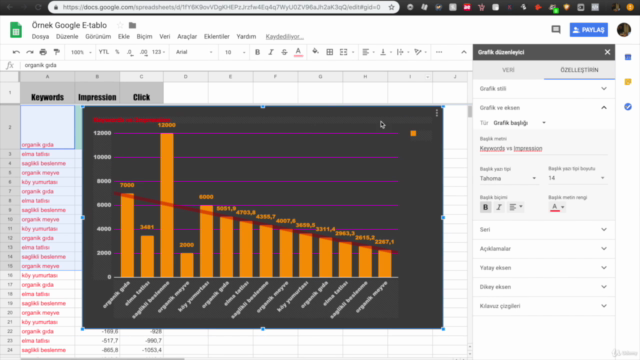This screenshot has height=360, width=640.
Task: Click the Kaydediliyor status link
Action: click(x=284, y=37)
